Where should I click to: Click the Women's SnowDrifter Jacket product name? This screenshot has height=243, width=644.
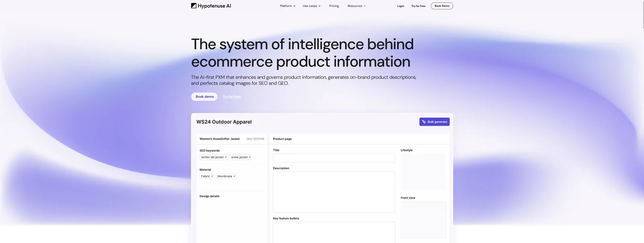pos(219,139)
